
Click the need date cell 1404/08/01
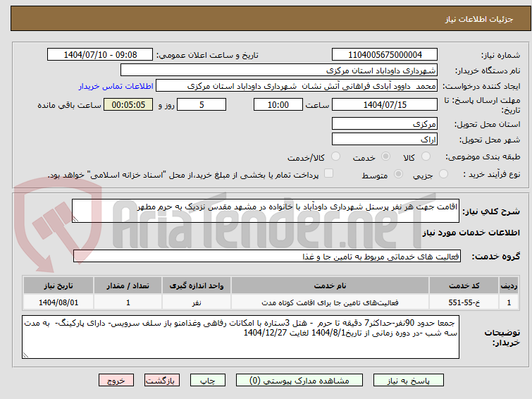[58, 302]
